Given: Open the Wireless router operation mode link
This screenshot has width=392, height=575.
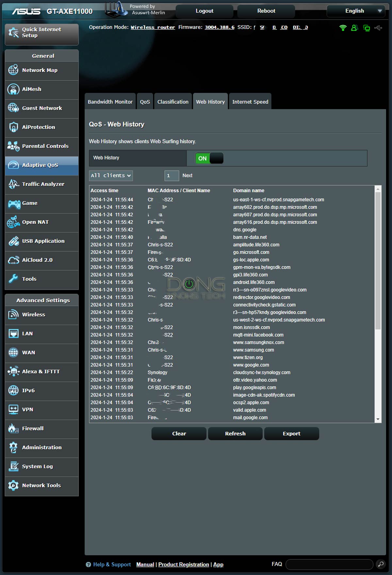Looking at the screenshot, I should [x=153, y=27].
